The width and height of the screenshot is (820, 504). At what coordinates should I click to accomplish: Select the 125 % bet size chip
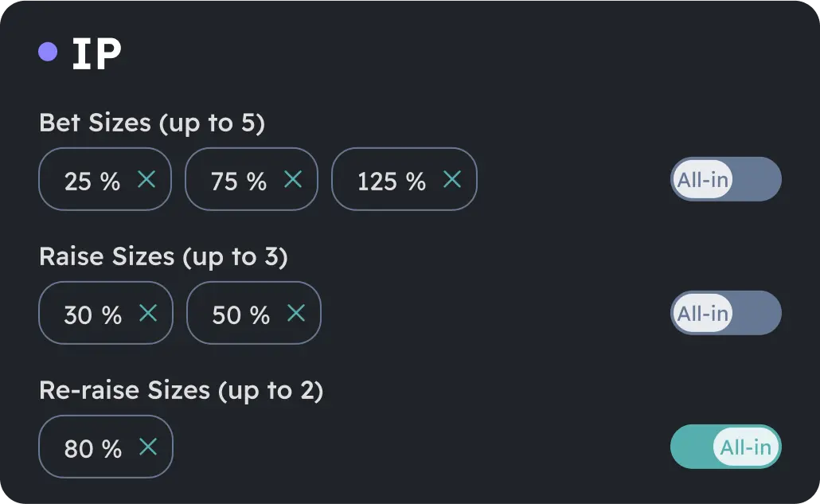tap(390, 181)
